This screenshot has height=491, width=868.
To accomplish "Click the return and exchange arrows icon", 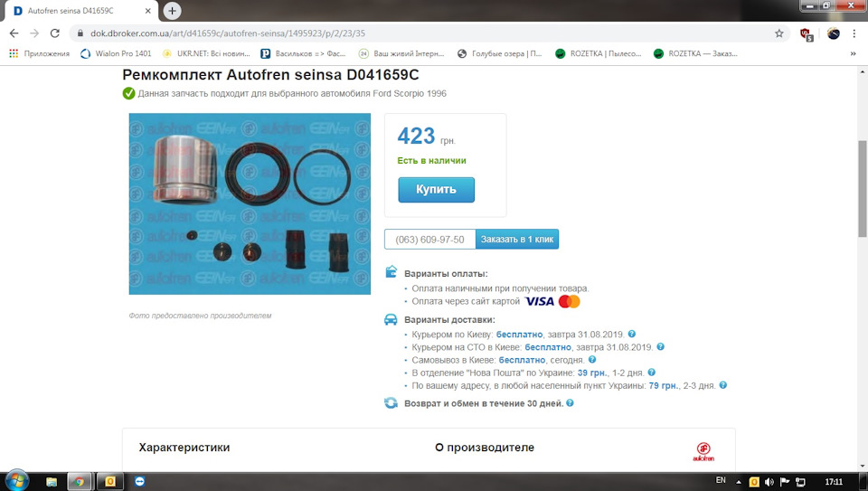I will point(391,403).
